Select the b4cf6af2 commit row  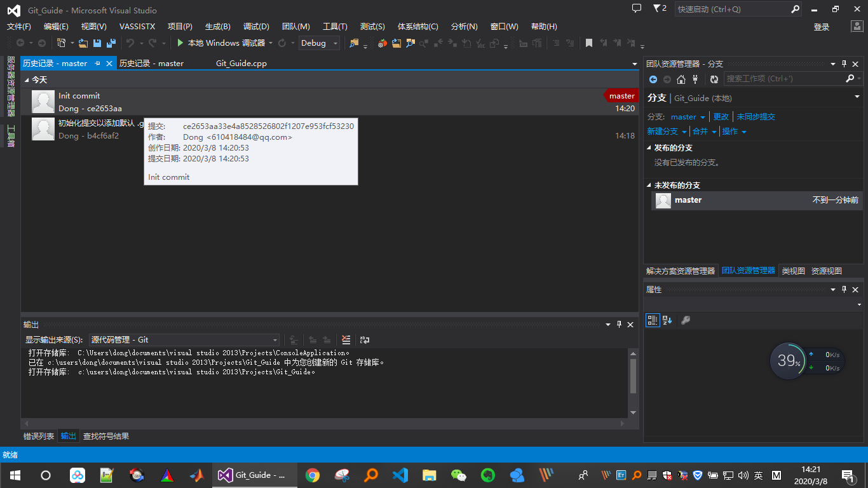coord(329,129)
